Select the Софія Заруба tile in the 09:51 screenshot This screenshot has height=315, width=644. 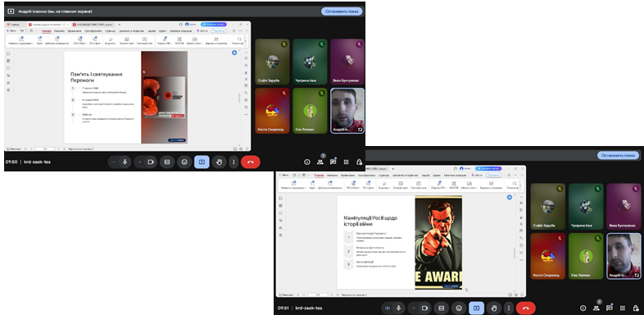coord(548,206)
